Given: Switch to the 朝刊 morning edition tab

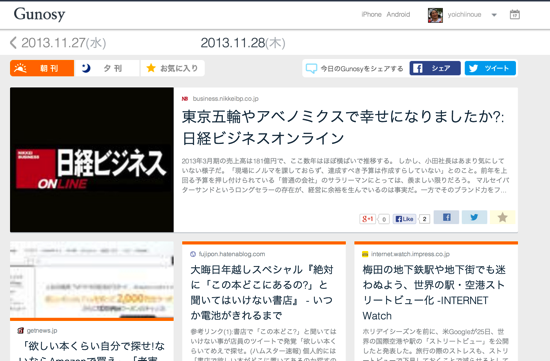Looking at the screenshot, I should pyautogui.click(x=42, y=68).
